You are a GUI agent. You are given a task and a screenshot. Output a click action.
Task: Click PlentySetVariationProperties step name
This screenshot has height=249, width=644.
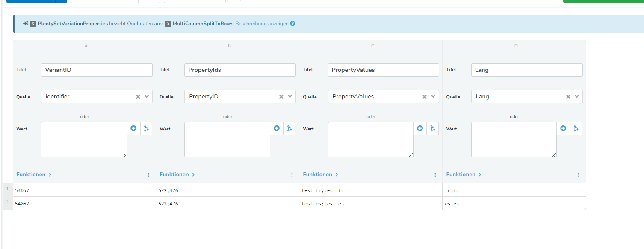point(73,24)
